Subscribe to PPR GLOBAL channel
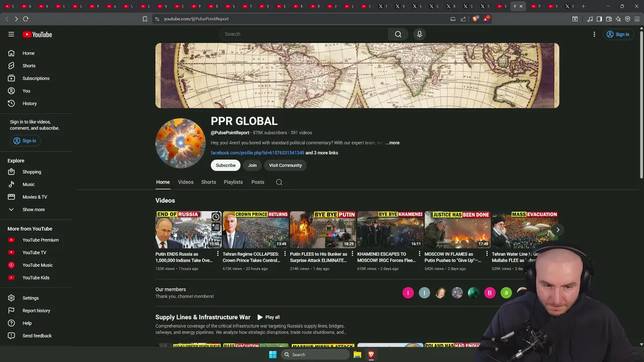Viewport: 644px width, 362px height. coord(225,165)
